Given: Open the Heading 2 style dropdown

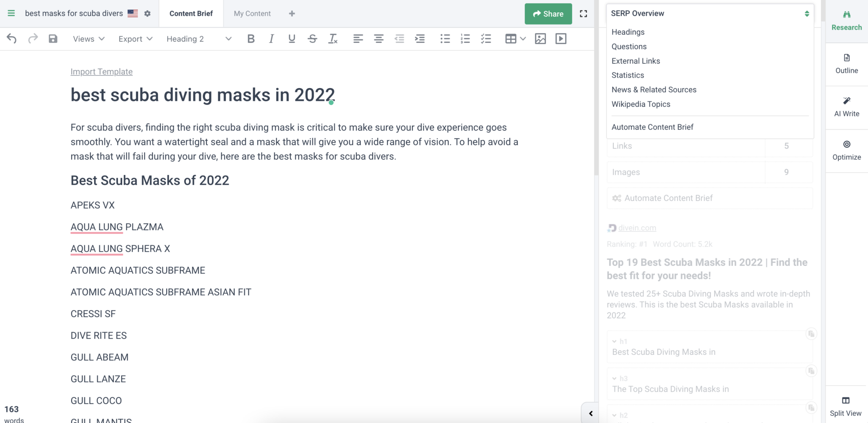Looking at the screenshot, I should 199,39.
